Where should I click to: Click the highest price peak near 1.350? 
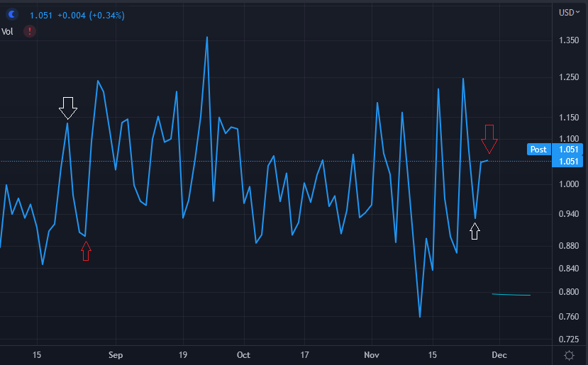[207, 38]
